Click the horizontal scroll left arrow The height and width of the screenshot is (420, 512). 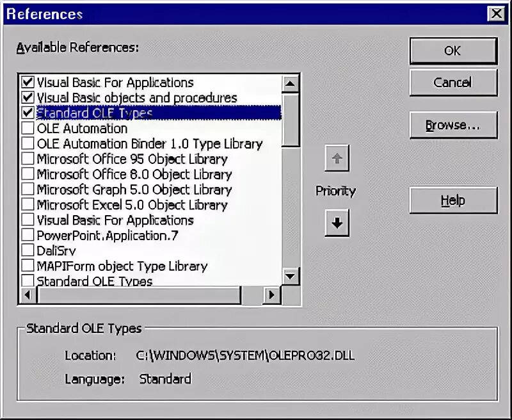28,295
